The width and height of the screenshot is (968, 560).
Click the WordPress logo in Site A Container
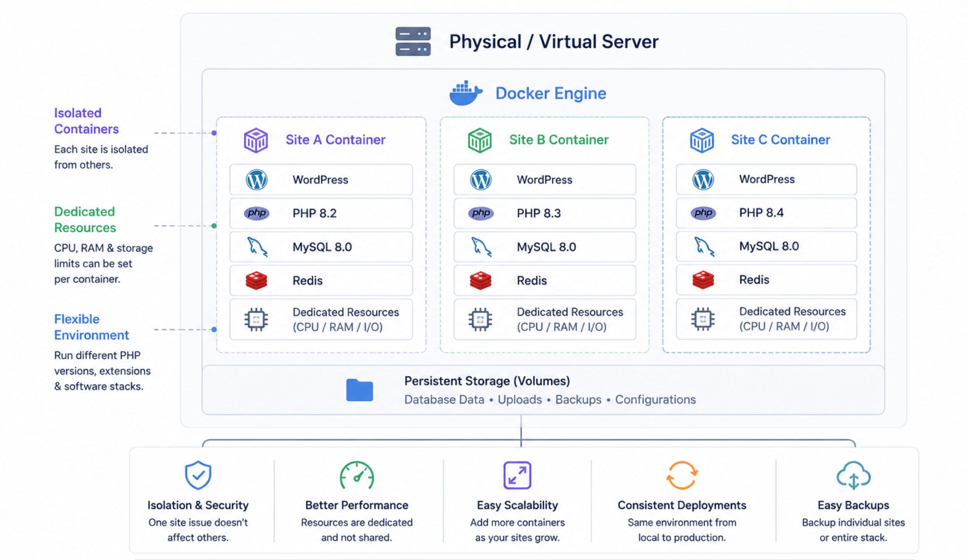(256, 180)
